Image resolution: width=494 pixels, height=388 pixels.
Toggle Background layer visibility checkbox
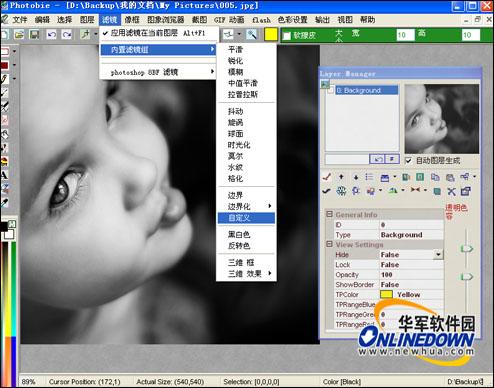click(x=330, y=90)
